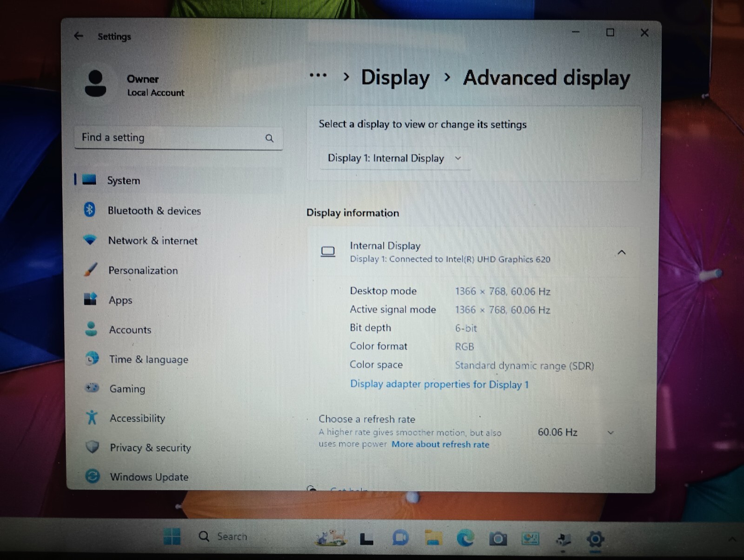Image resolution: width=744 pixels, height=560 pixels.
Task: Click the Personalization paintbrush icon
Action: tap(91, 270)
